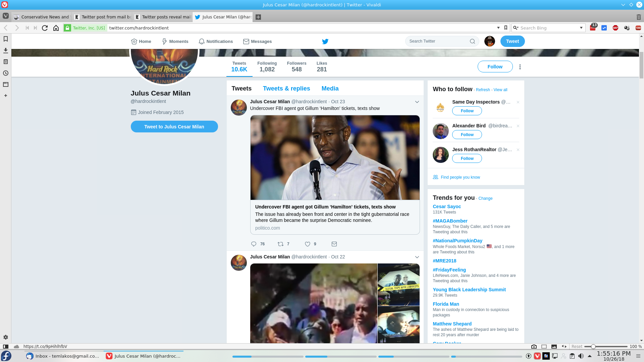644x362 pixels.
Task: Follow Julus Cesar Milan
Action: 495,67
